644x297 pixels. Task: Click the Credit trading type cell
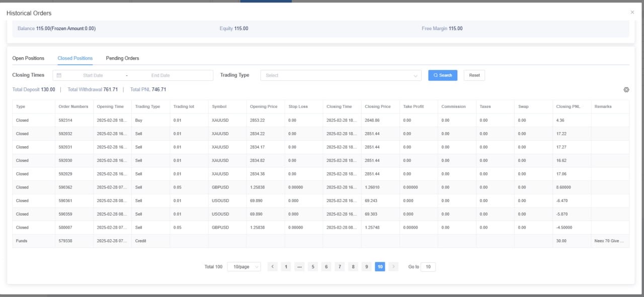pyautogui.click(x=141, y=241)
